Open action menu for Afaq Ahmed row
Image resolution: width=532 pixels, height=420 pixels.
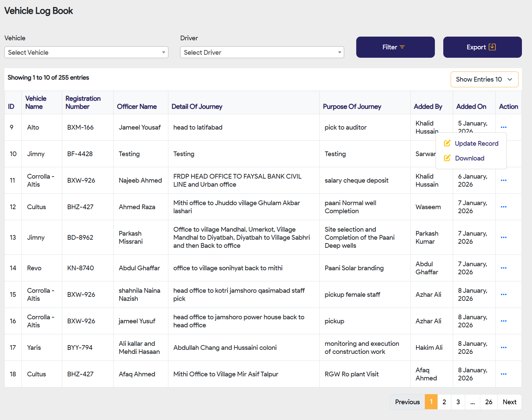coord(503,374)
